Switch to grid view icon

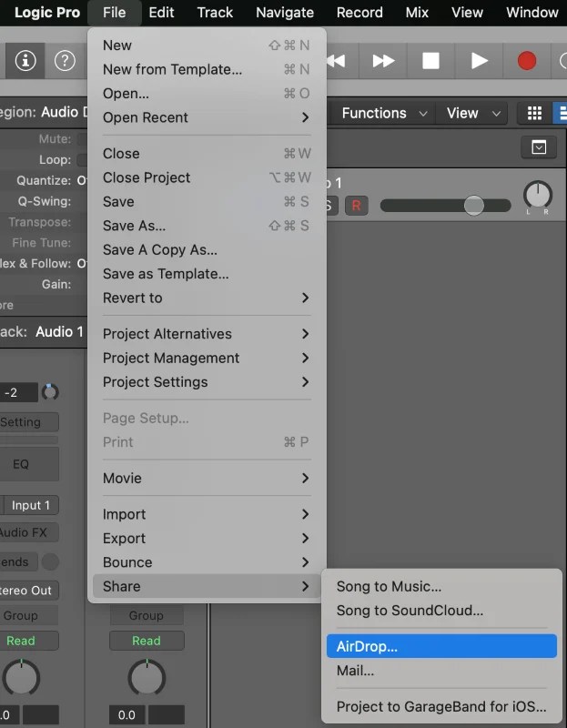pyautogui.click(x=534, y=114)
